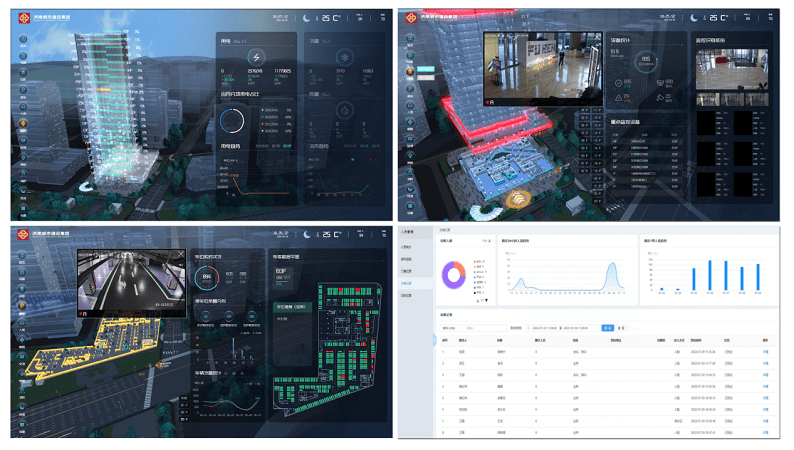Click the tallest bar in the visitor bar chart

coord(710,275)
